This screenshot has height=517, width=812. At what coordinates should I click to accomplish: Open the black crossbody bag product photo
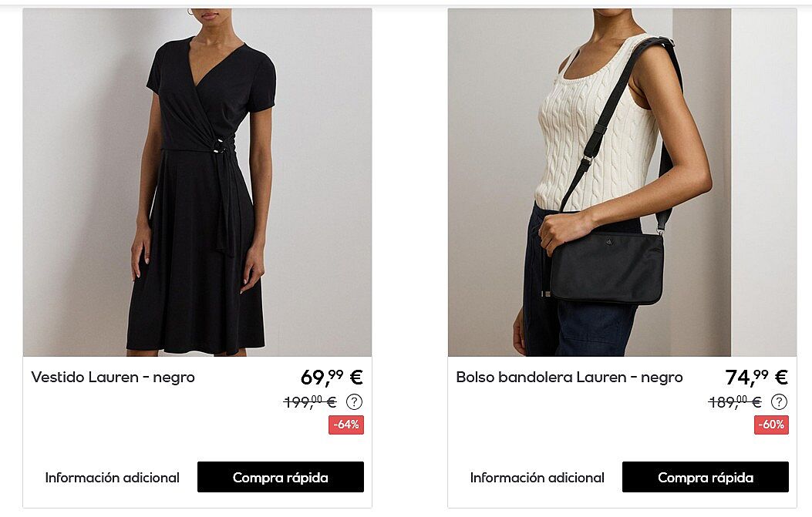[622, 182]
